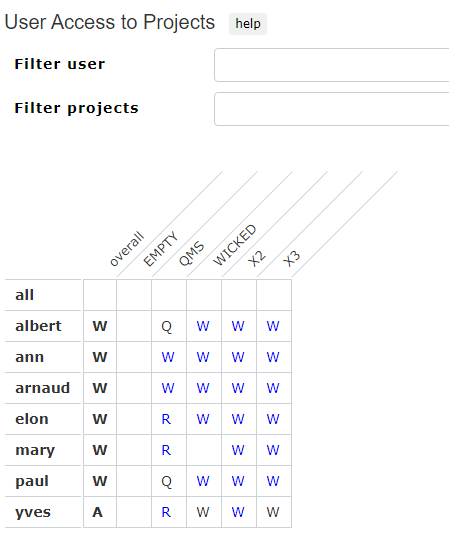Click paul's Q entry under QMS

[x=167, y=481]
